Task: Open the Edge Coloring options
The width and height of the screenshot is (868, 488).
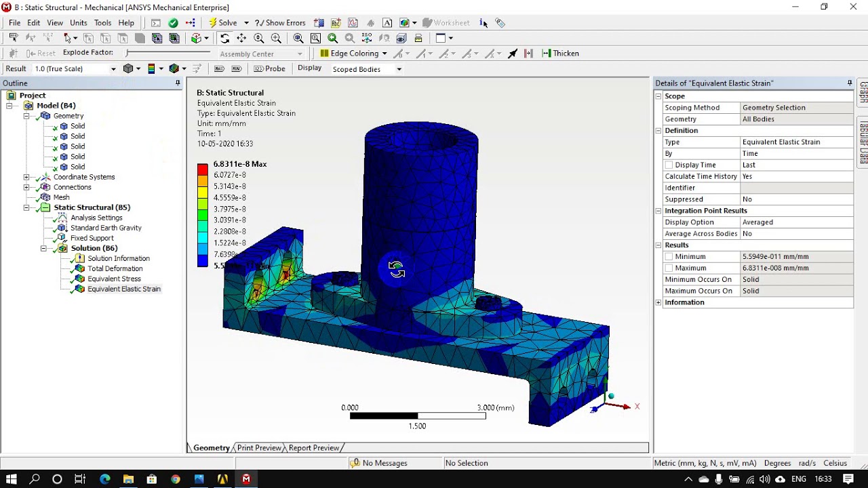Action: pyautogui.click(x=353, y=53)
